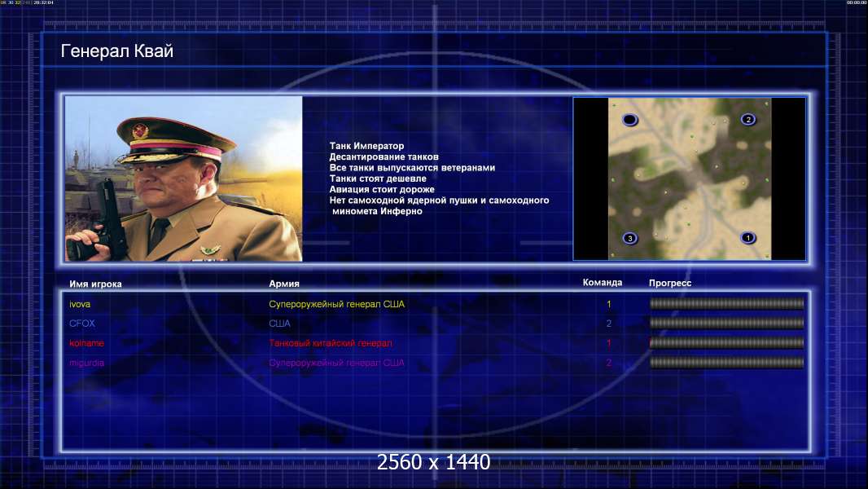Click kolhame's loading progress bar
The height and width of the screenshot is (489, 868).
tap(726, 343)
